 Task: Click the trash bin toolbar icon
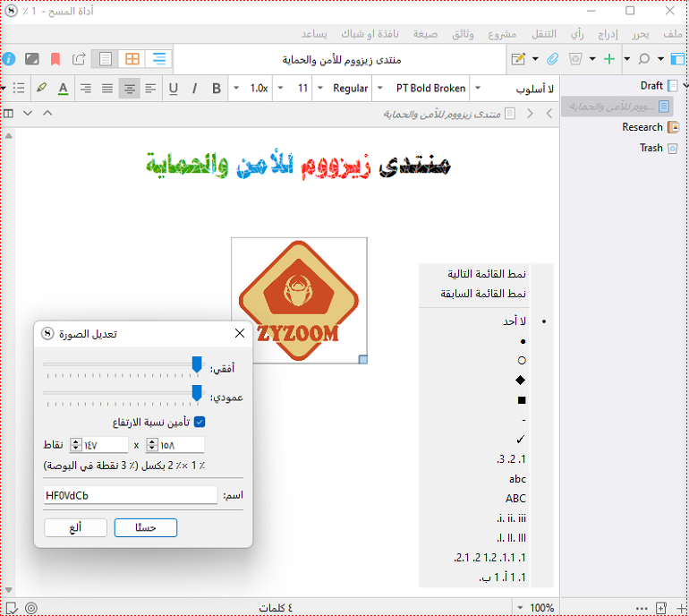coord(575,59)
